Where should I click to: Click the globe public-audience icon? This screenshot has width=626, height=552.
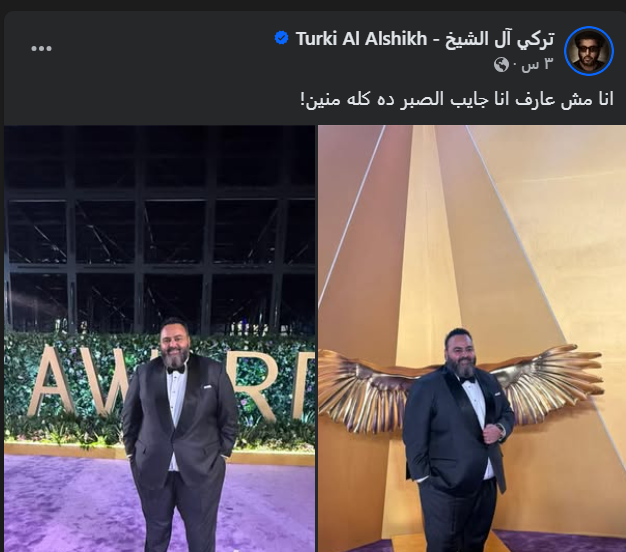(x=501, y=65)
